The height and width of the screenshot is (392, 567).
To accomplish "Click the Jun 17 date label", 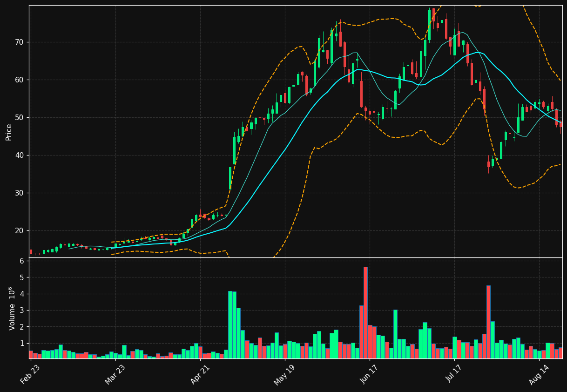I will (370, 375).
